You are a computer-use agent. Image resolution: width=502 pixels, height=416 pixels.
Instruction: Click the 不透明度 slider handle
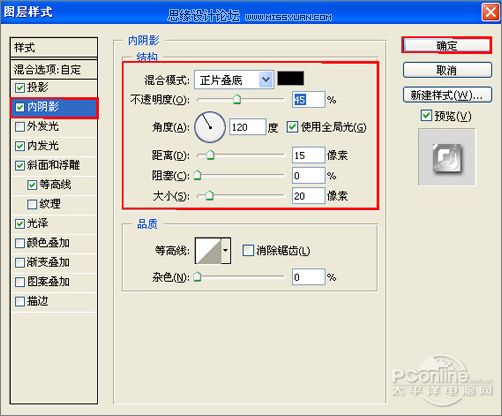coord(237,99)
